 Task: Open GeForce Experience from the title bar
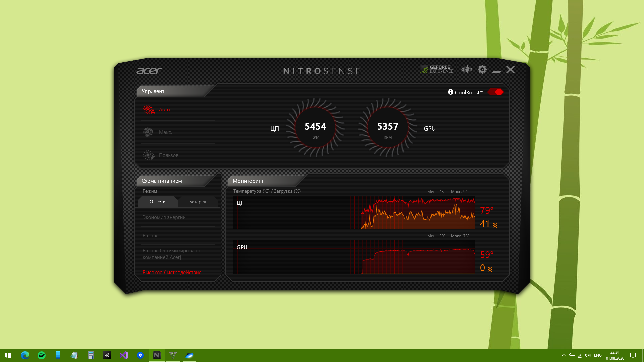click(437, 69)
